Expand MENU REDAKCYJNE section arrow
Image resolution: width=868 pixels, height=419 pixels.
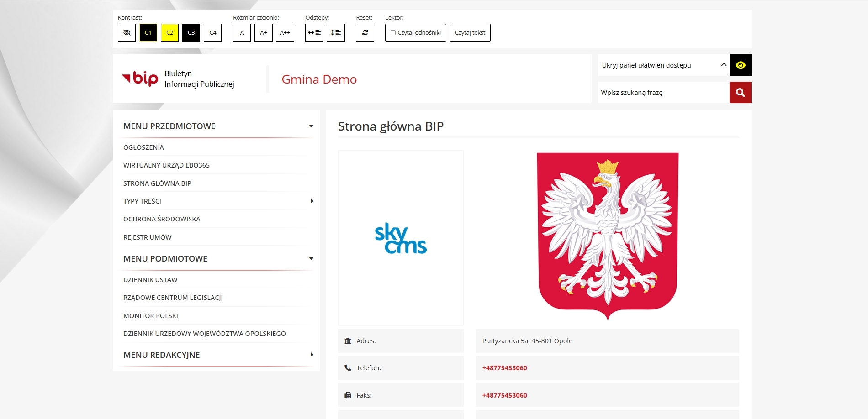click(x=312, y=355)
